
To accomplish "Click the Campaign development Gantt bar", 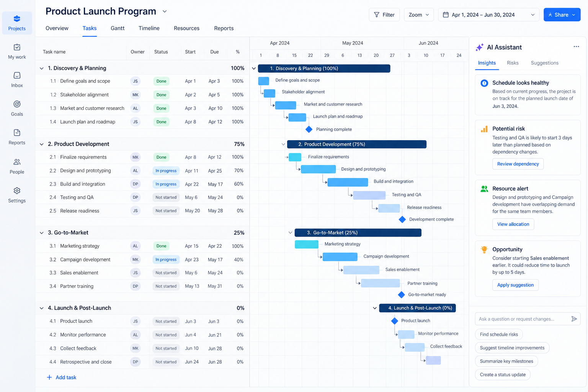I will (340, 257).
